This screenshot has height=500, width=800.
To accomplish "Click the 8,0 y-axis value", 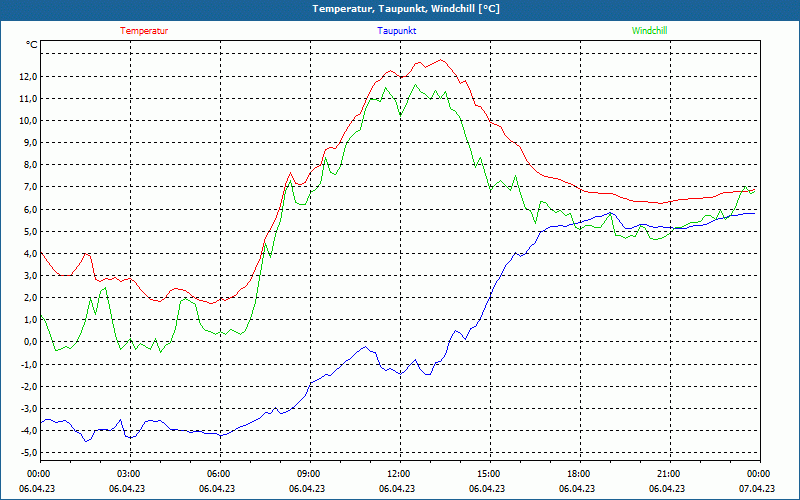I will tap(30, 165).
